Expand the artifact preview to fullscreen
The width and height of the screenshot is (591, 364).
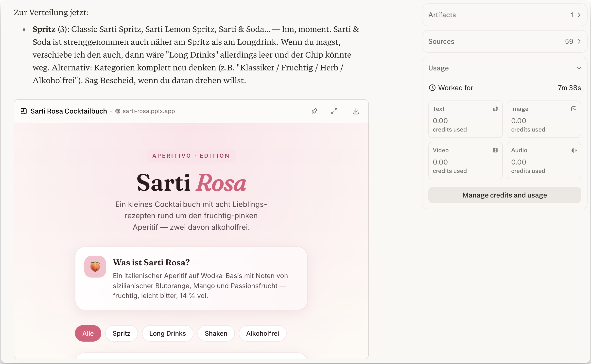[334, 111]
